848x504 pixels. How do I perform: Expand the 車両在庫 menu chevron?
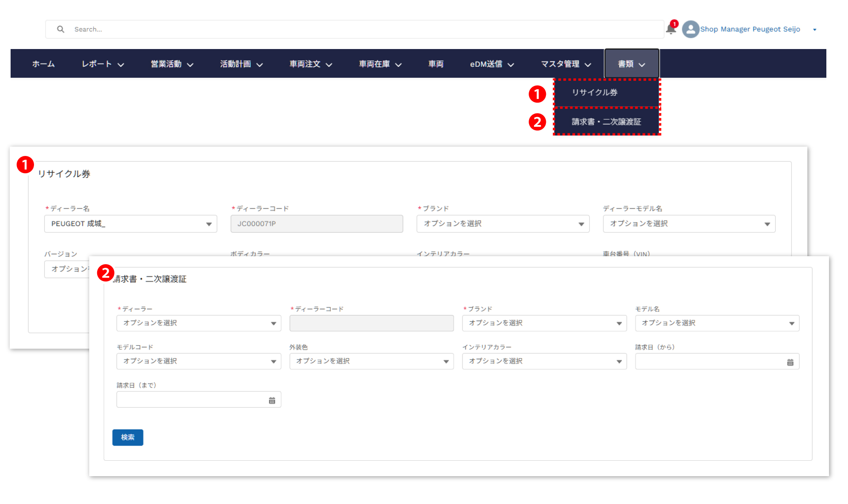click(x=398, y=64)
